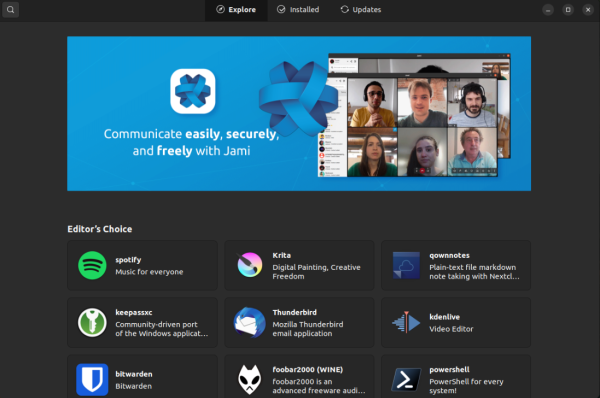Viewport: 600px width, 398px height.
Task: Click the "Editor's Choice" section heading
Action: pyautogui.click(x=99, y=229)
